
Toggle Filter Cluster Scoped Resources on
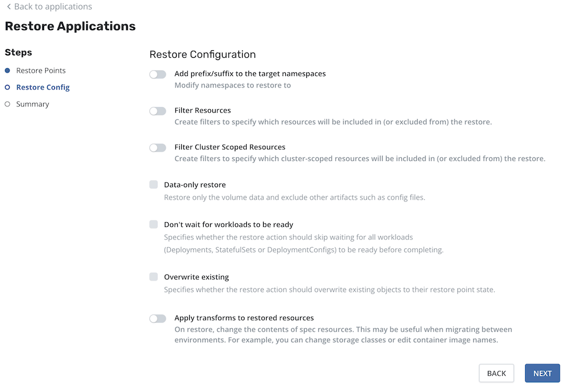tap(158, 148)
